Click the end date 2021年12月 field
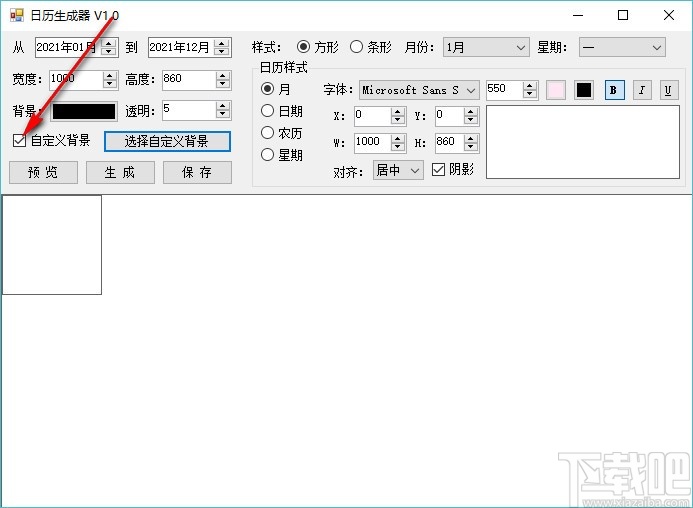The image size is (693, 508). click(181, 47)
